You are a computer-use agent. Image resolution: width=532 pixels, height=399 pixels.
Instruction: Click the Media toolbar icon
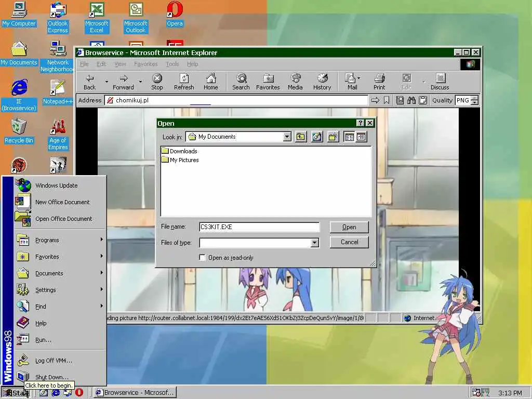(x=295, y=82)
